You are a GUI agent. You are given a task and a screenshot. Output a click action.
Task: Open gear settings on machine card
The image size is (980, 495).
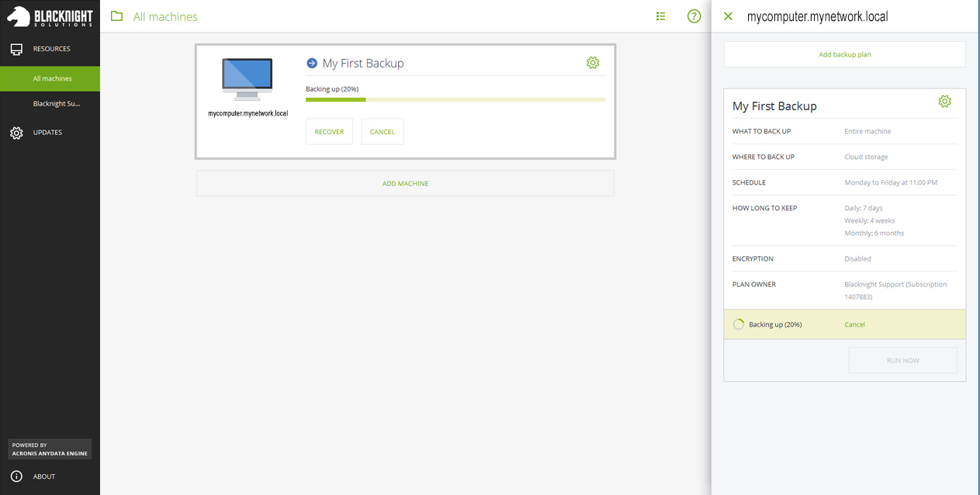(593, 63)
